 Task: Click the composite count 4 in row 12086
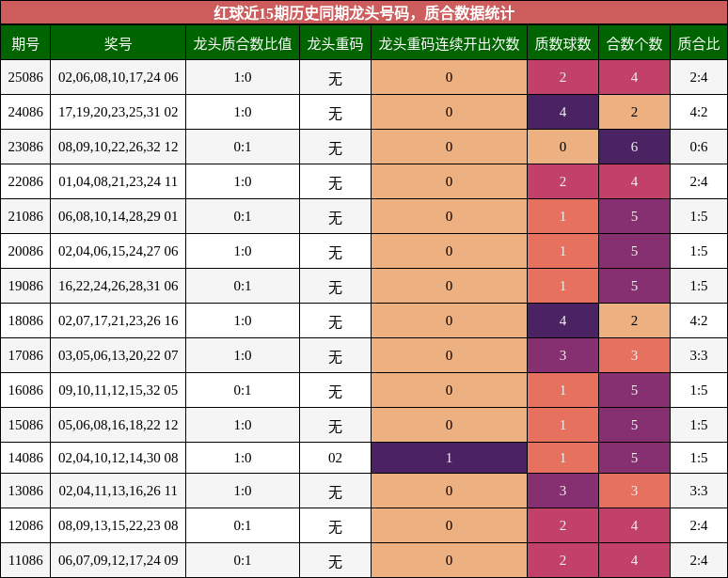(634, 525)
